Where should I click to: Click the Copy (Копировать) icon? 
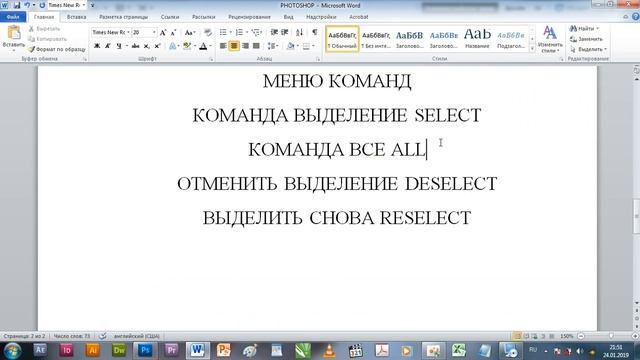coord(31,39)
